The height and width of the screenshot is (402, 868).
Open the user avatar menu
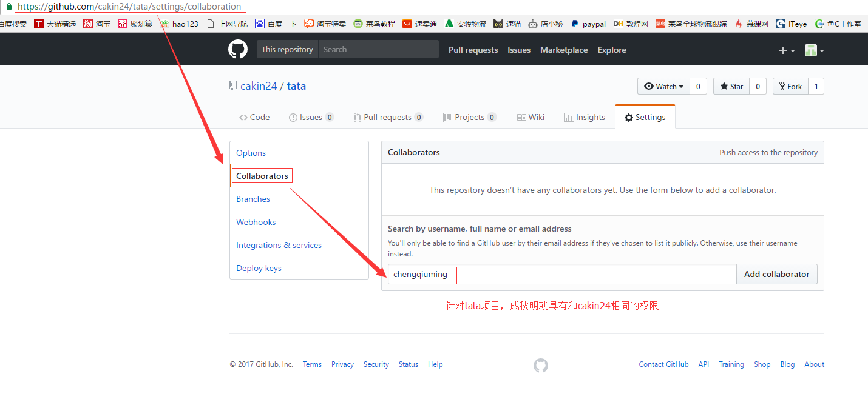click(814, 50)
